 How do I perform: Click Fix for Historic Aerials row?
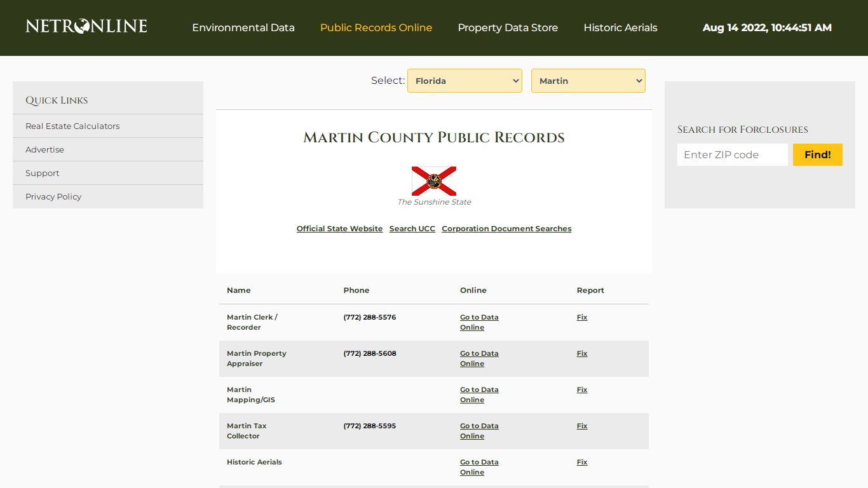582,462
